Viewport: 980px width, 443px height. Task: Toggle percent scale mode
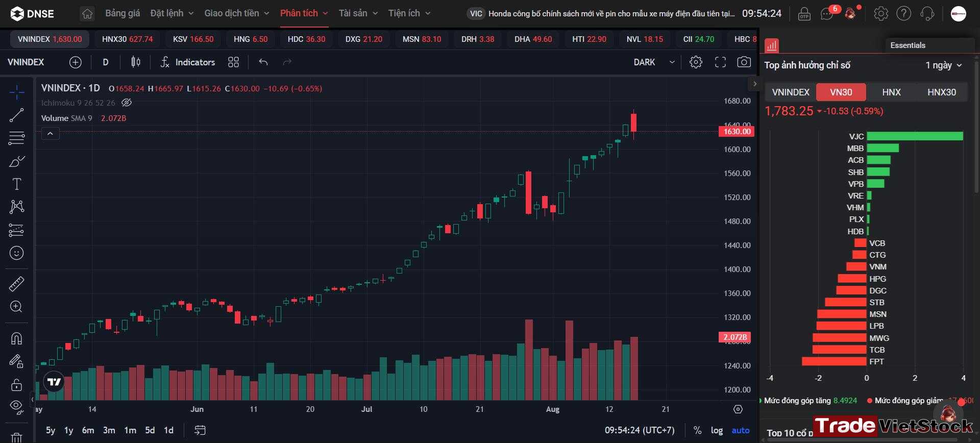click(x=697, y=430)
